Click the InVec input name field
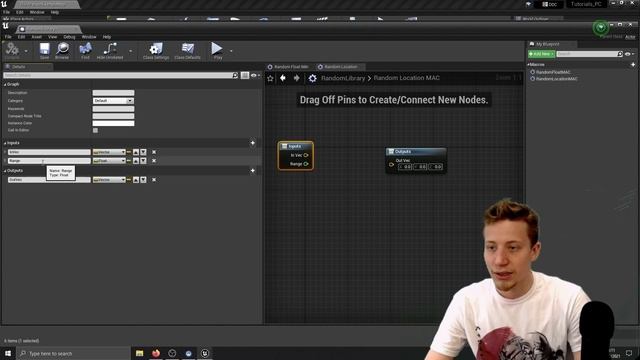The height and width of the screenshot is (360, 640). [49, 152]
